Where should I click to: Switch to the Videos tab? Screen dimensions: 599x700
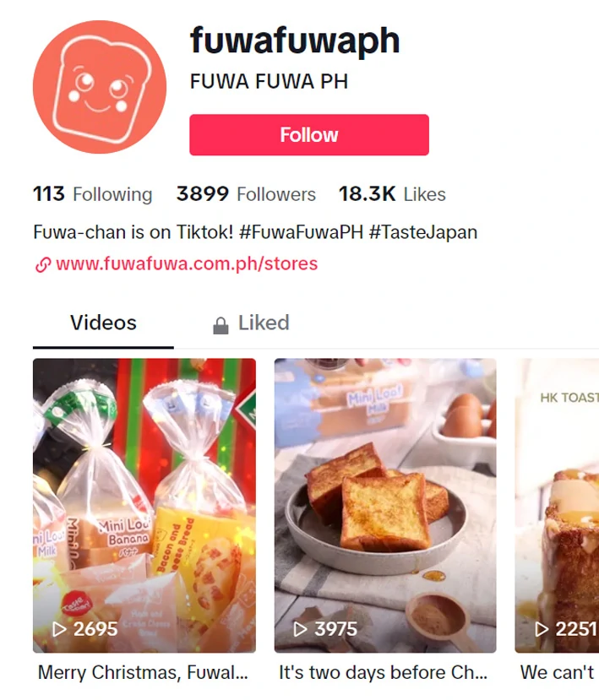[103, 323]
